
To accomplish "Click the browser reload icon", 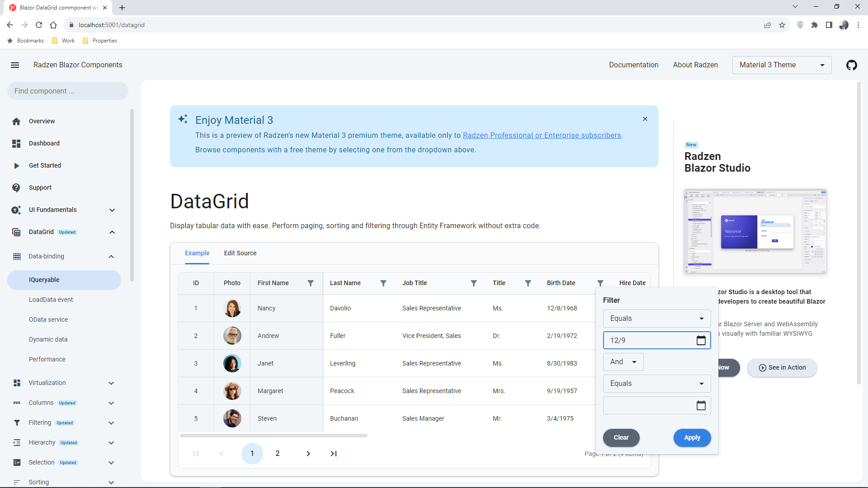I will [x=39, y=25].
